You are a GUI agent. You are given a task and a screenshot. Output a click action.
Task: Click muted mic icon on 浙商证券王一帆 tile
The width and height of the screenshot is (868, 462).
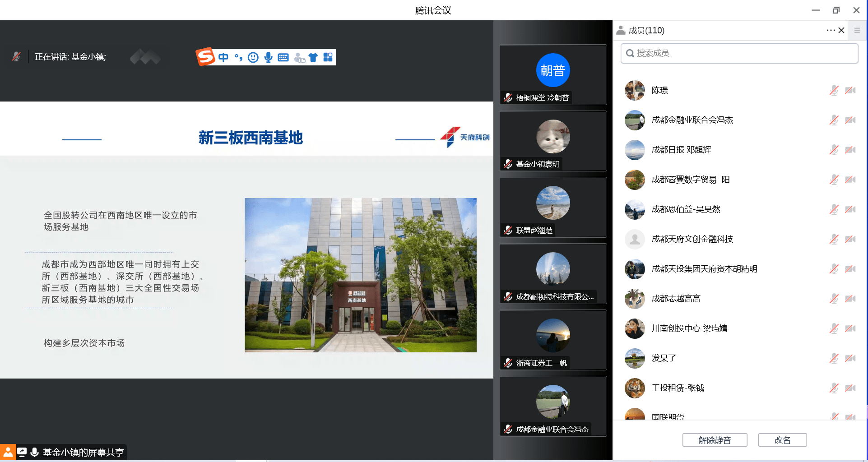click(x=508, y=363)
